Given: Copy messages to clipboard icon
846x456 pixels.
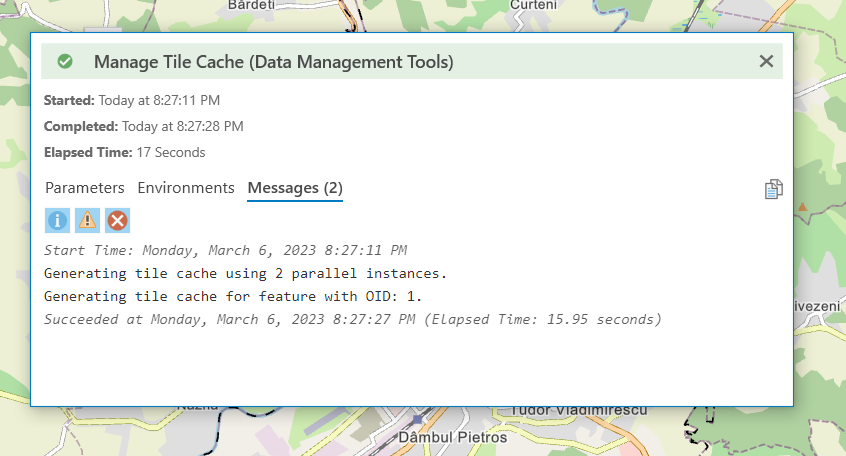Looking at the screenshot, I should point(773,189).
